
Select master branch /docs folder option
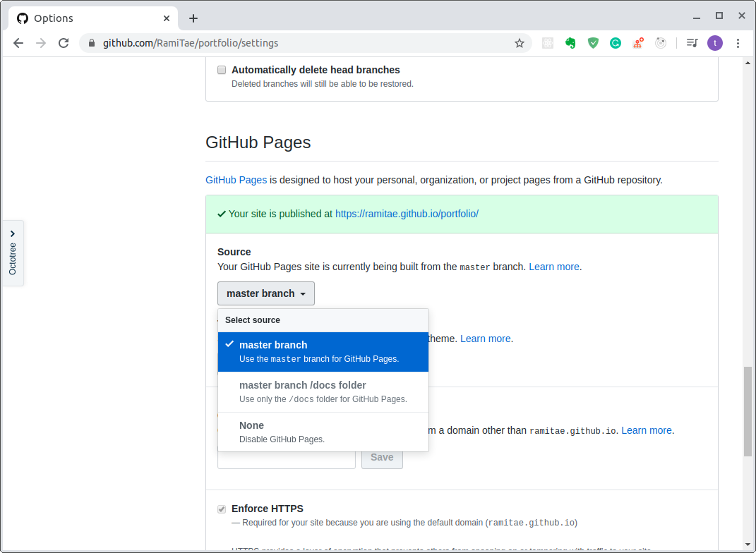pos(323,392)
